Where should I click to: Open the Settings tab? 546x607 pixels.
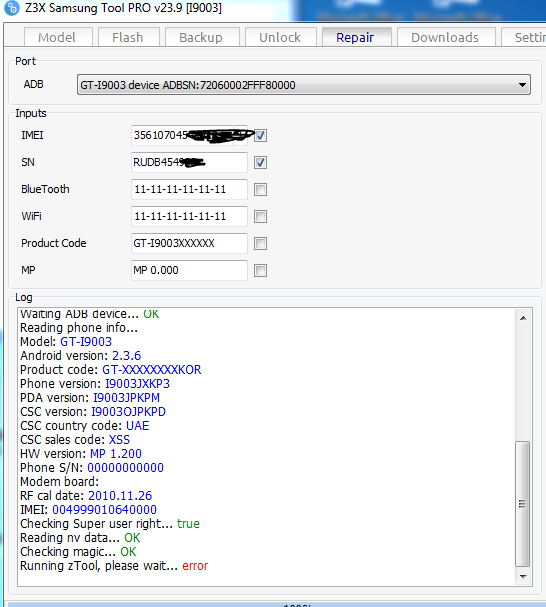524,38
